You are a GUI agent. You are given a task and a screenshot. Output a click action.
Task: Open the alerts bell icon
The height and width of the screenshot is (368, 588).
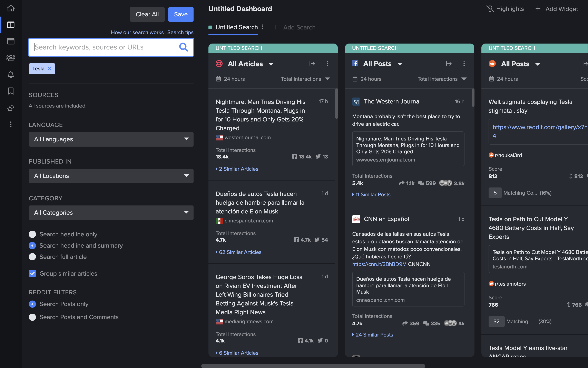click(x=11, y=74)
